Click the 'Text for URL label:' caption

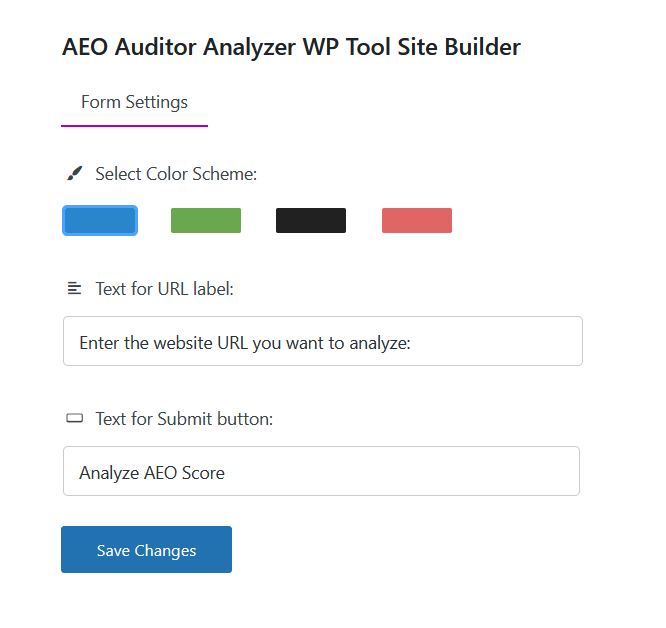(164, 289)
